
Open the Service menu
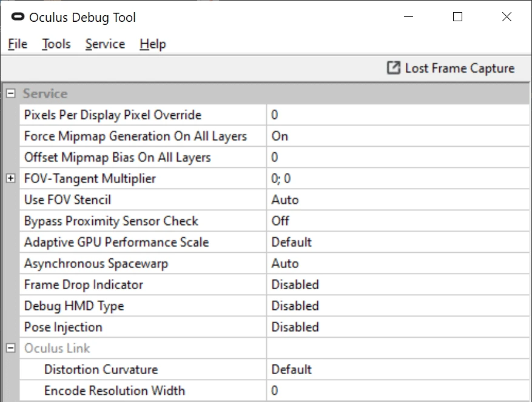click(105, 44)
